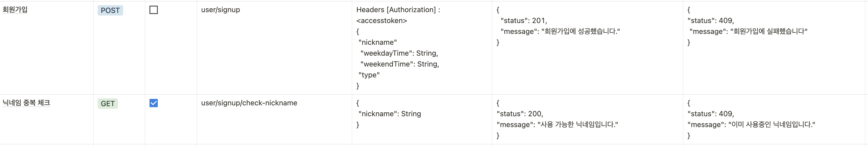The image size is (868, 146).
Task: Open the 회원가입 page title
Action: [15, 9]
